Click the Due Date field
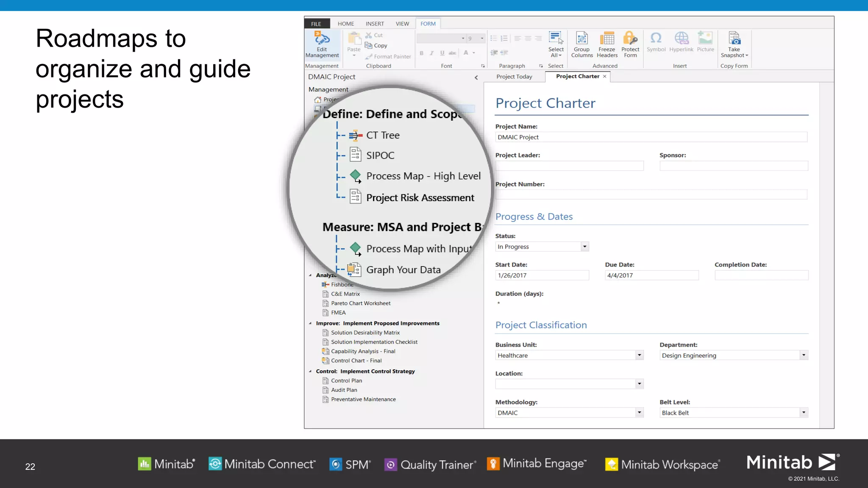The width and height of the screenshot is (868, 488). (652, 275)
